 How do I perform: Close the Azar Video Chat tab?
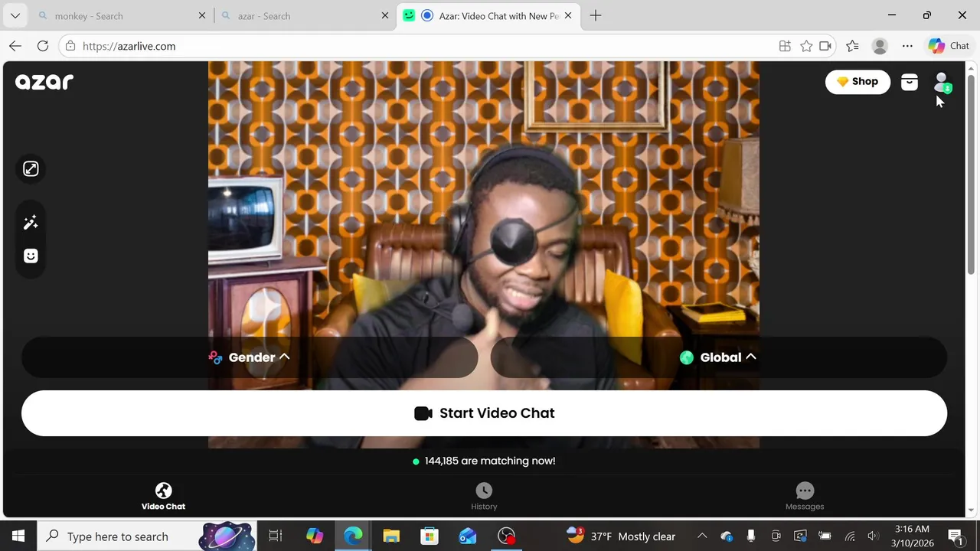pos(568,15)
